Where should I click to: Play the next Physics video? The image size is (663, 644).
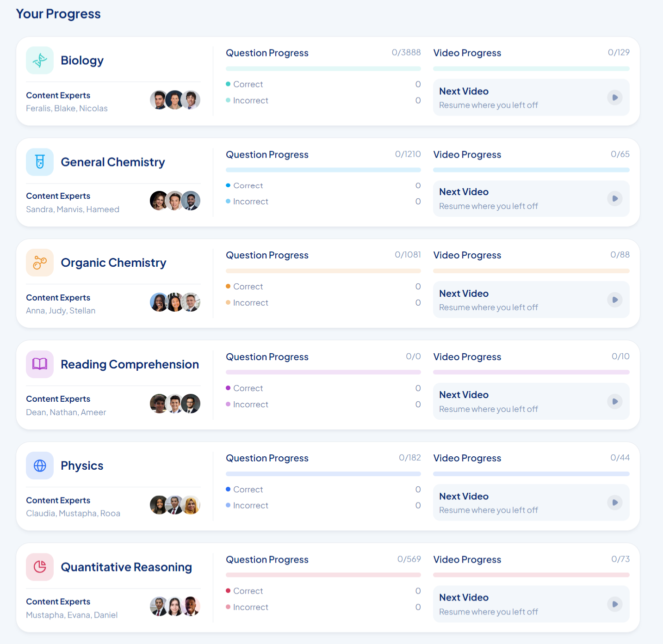pyautogui.click(x=615, y=503)
